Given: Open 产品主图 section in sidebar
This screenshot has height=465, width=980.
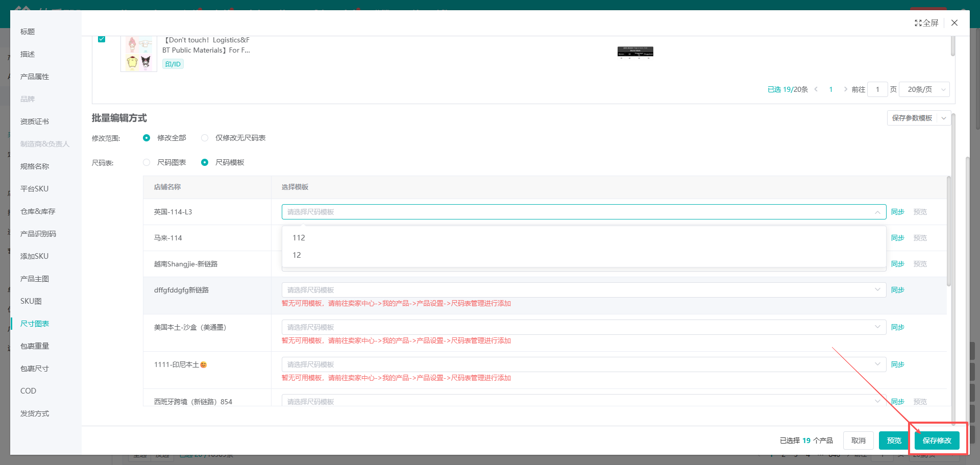Looking at the screenshot, I should 35,279.
